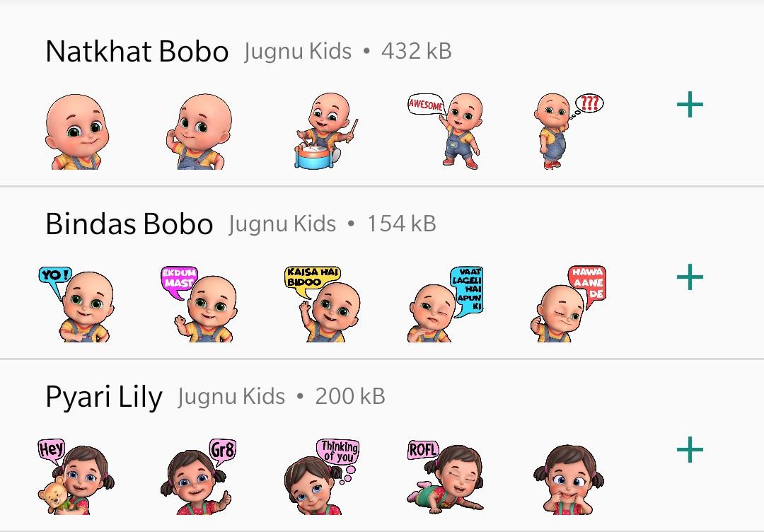The height and width of the screenshot is (532, 764).
Task: Tap the Thinking of you sticker
Action: pos(323,476)
